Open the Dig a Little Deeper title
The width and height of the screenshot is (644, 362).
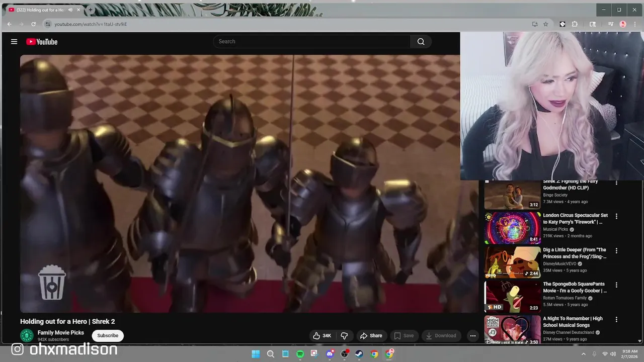pyautogui.click(x=575, y=253)
